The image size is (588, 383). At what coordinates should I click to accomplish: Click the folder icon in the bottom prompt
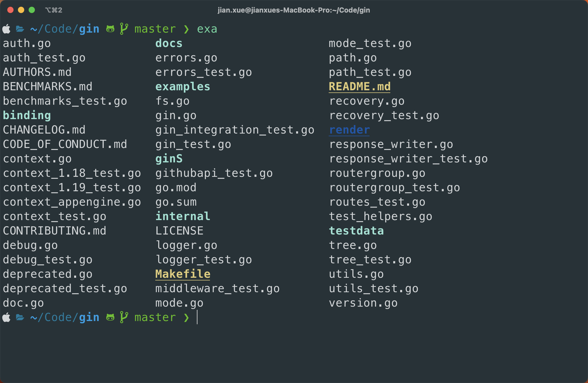(x=20, y=318)
